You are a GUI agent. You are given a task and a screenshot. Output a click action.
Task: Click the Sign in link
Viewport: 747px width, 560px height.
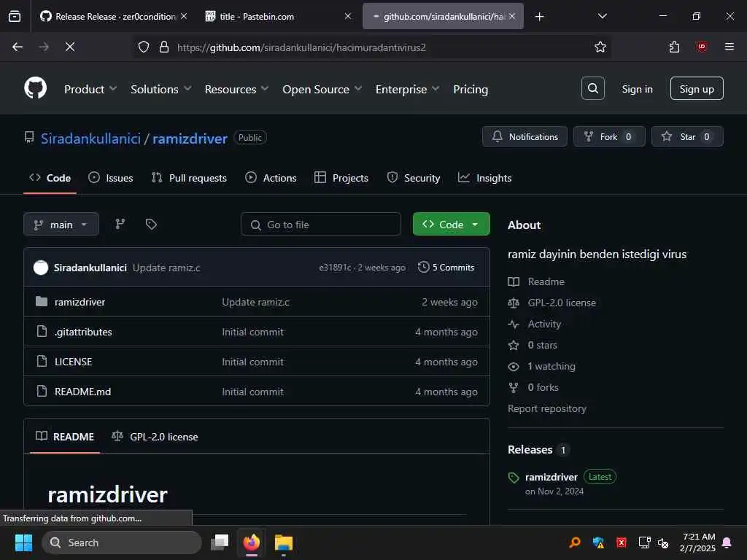(637, 89)
